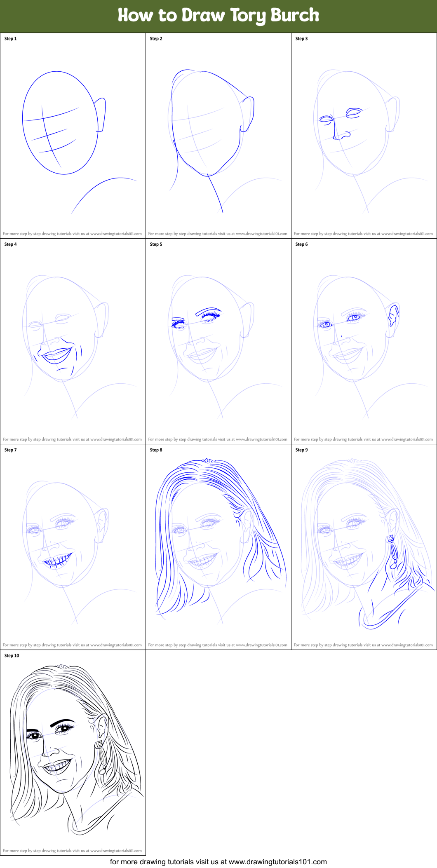437x868 pixels.
Task: Click the Step 8 drawing panel
Action: click(218, 547)
